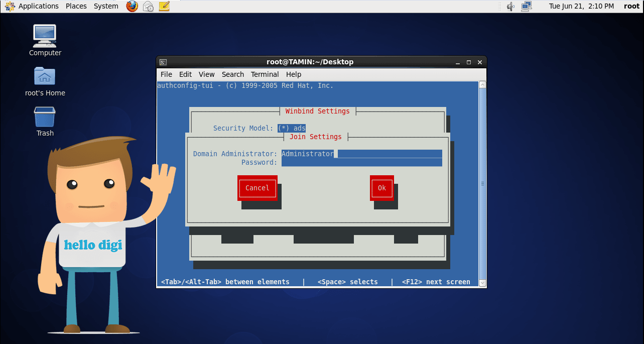Click the Domain Administrator input field
Image resolution: width=644 pixels, height=344 pixels.
[362, 154]
